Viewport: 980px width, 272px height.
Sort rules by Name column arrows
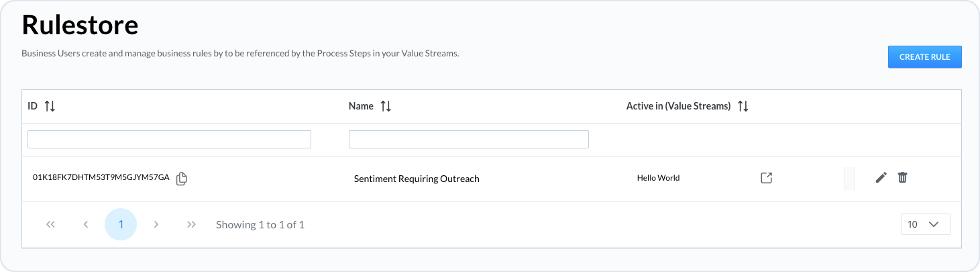click(386, 106)
